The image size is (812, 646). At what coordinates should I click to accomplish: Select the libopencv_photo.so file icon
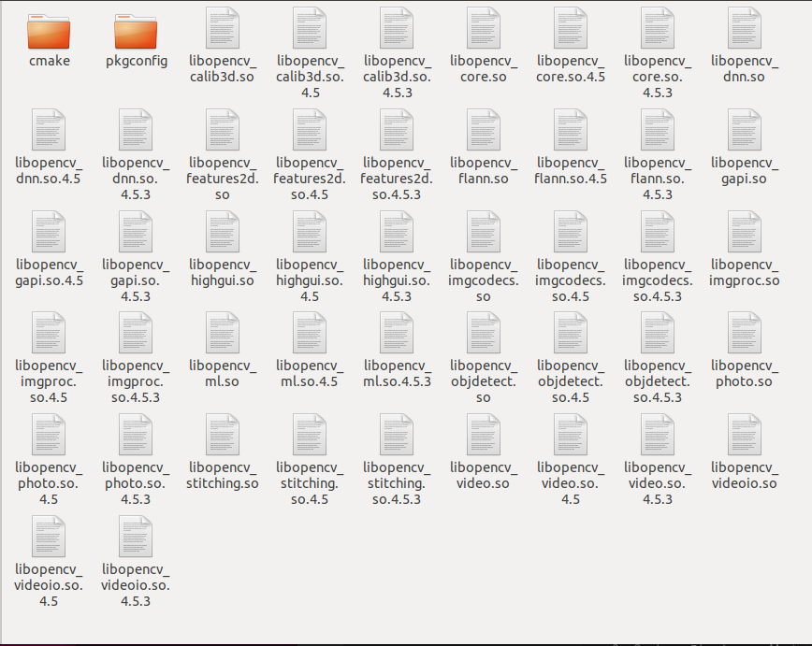point(745,333)
